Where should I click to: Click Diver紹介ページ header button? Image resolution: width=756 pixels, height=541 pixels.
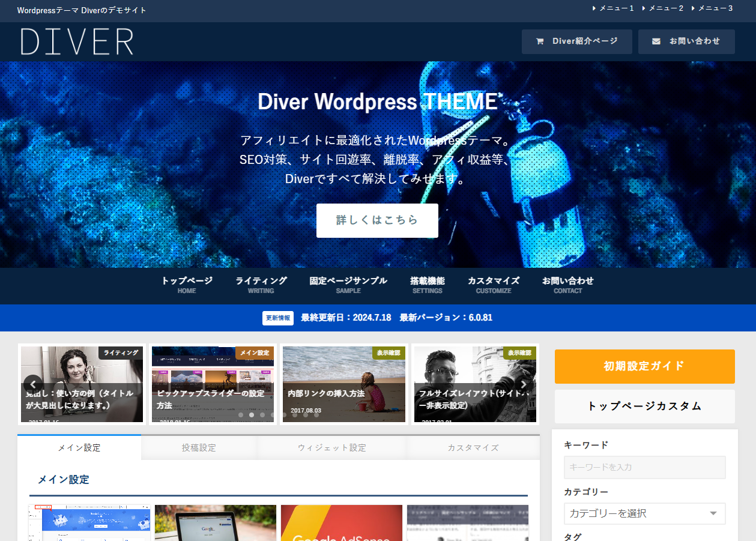coord(576,41)
